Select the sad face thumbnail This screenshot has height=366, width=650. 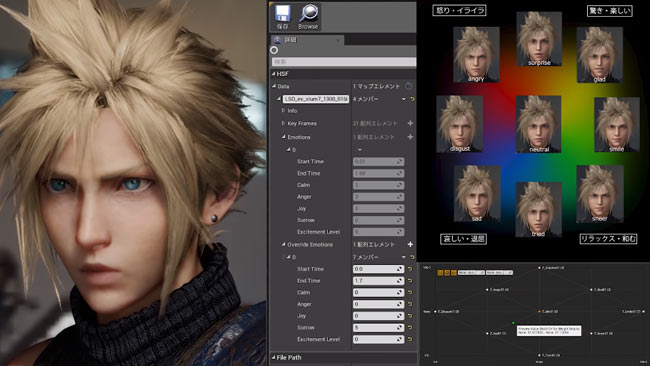tap(477, 194)
